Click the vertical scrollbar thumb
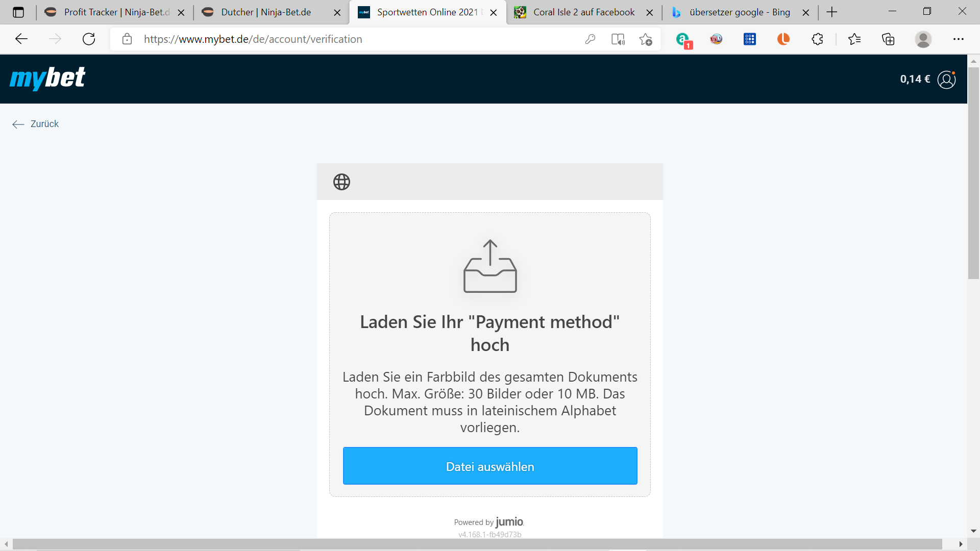 tap(973, 173)
